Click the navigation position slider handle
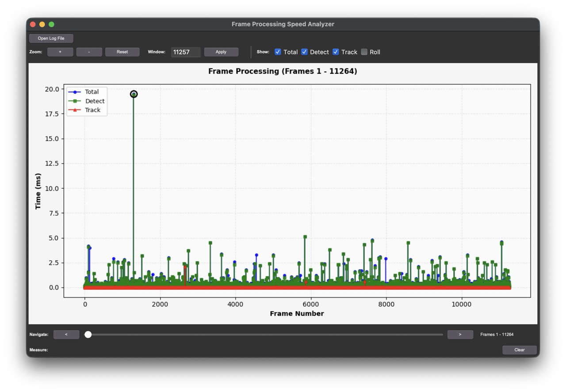 coord(88,335)
